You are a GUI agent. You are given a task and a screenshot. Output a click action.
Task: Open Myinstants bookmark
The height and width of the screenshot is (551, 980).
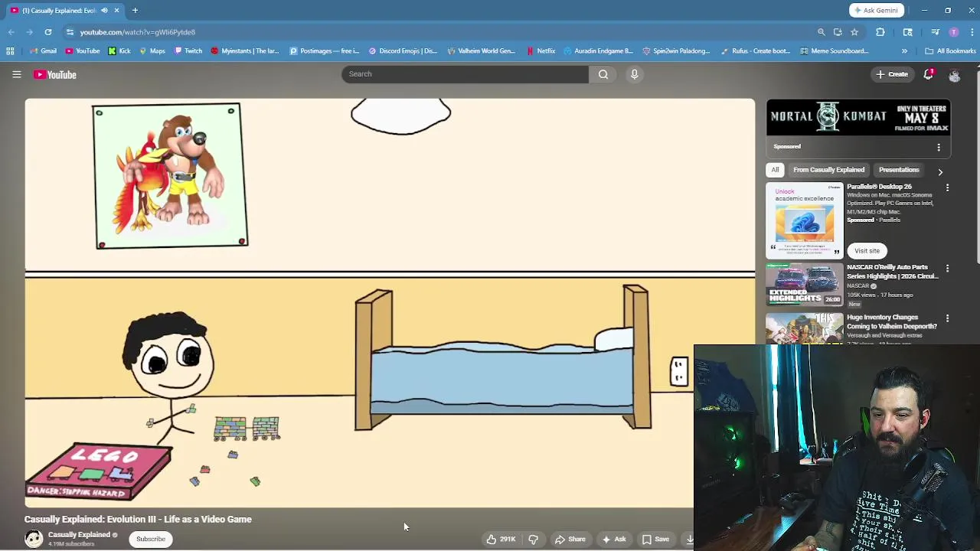click(244, 51)
